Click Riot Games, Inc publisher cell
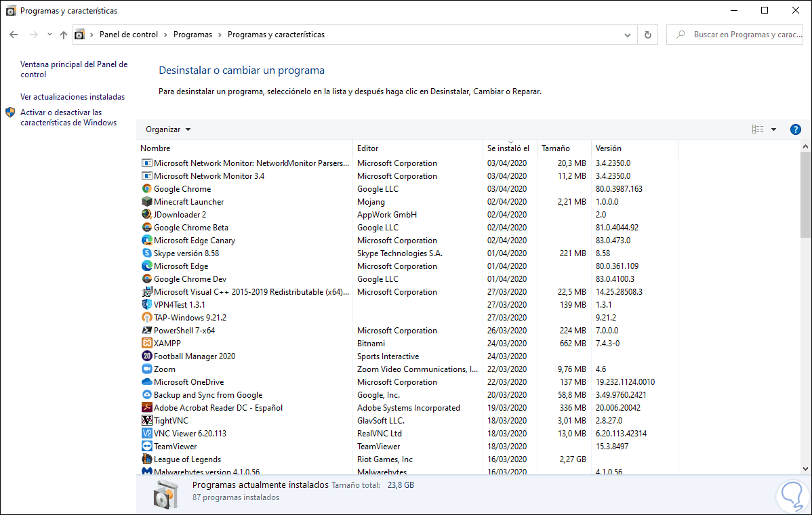This screenshot has width=812, height=515. coord(385,459)
